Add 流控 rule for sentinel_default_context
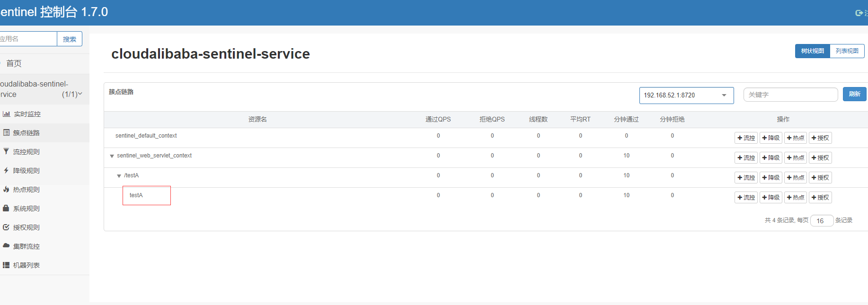Screen dimensions: 868x305 click(746, 138)
